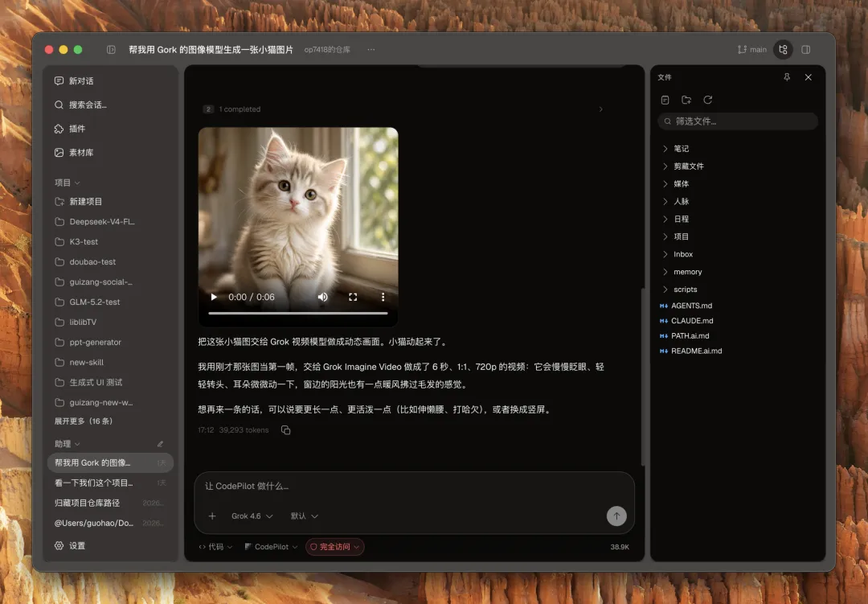Click the new folder icon in files toolbar
The image size is (868, 604).
686,100
